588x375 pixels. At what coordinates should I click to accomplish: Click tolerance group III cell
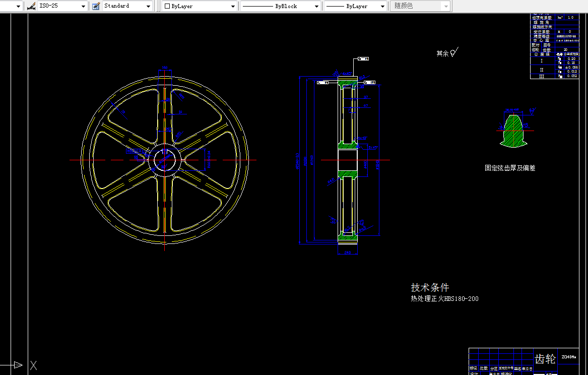click(542, 76)
